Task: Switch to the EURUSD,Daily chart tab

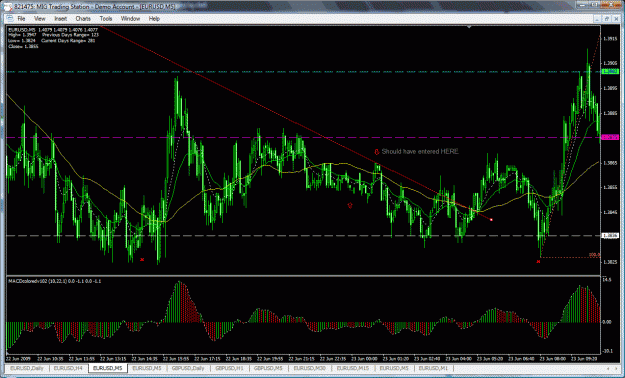Action: [x=27, y=368]
